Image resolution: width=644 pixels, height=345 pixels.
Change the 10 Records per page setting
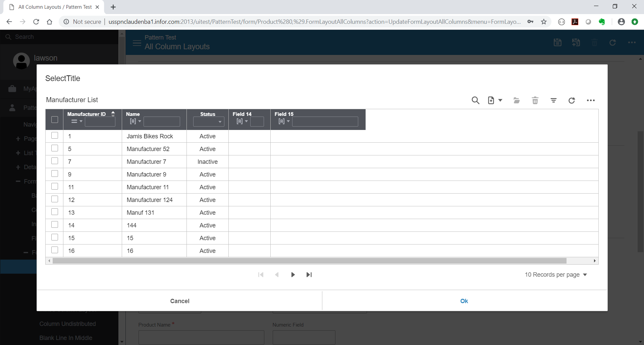(x=556, y=275)
